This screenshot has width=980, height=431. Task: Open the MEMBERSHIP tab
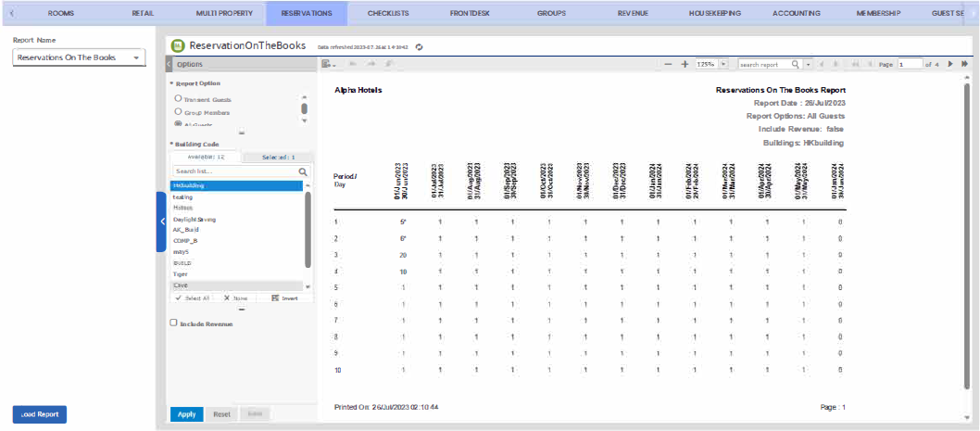click(879, 13)
